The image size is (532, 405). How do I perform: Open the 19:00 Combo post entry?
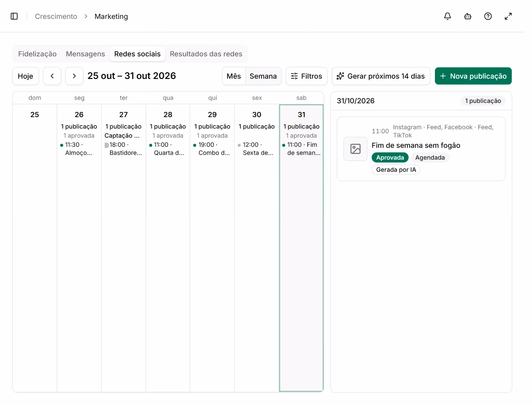tap(212, 149)
